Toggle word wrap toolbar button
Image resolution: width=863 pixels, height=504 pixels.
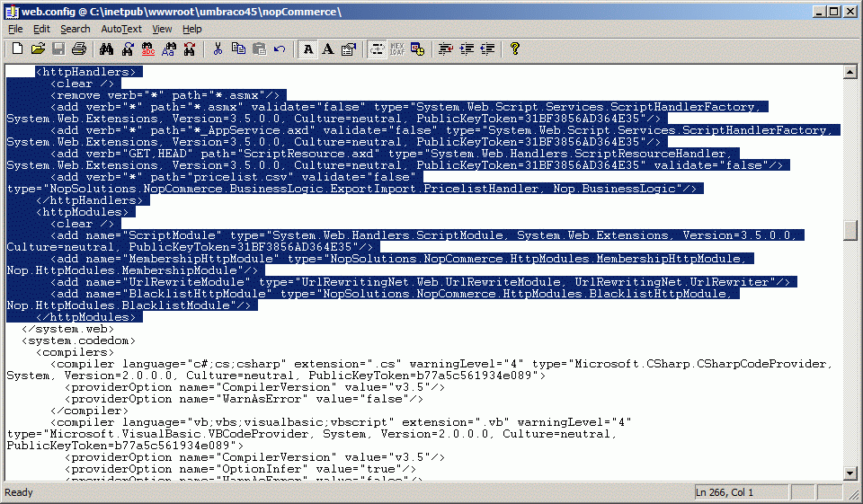pos(377,49)
